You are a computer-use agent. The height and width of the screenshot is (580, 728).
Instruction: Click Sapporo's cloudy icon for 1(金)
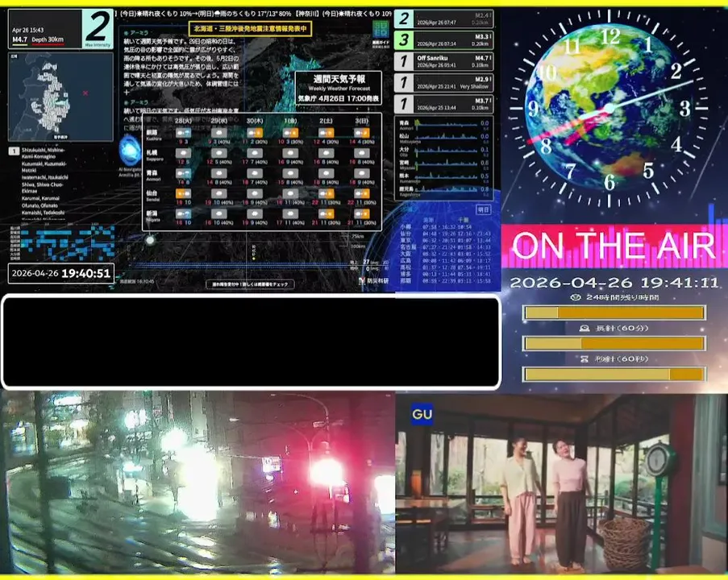tap(290, 153)
